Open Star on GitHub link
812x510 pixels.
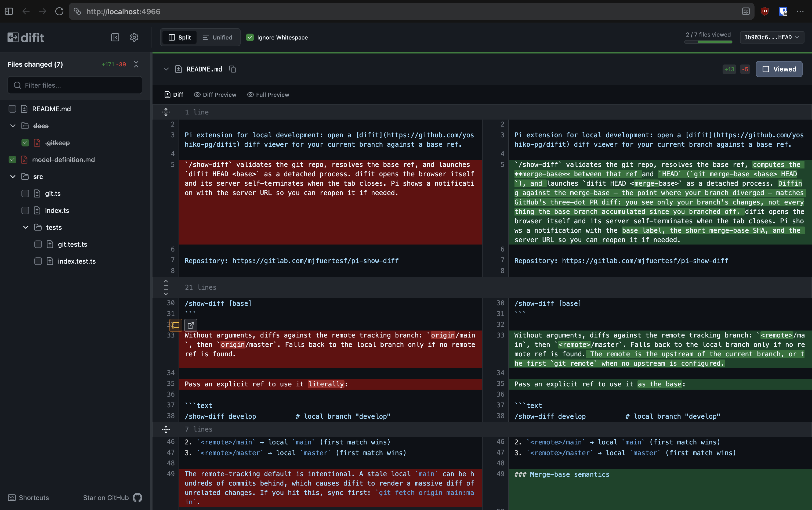point(113,498)
